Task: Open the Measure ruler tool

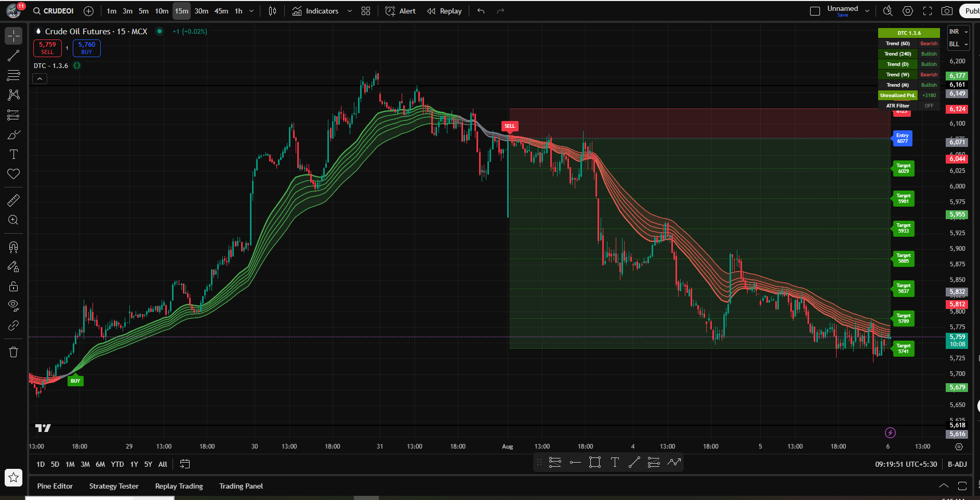Action: [14, 200]
